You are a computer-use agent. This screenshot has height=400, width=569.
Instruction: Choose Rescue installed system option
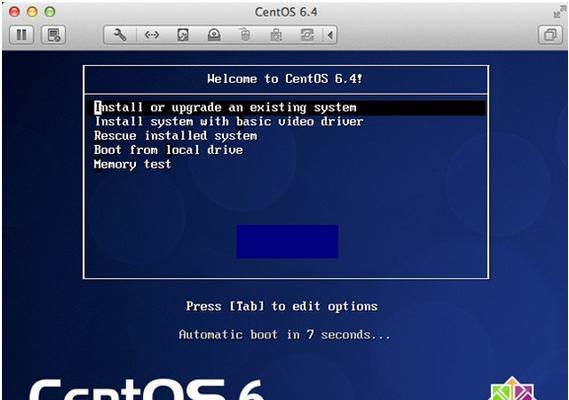pos(176,136)
